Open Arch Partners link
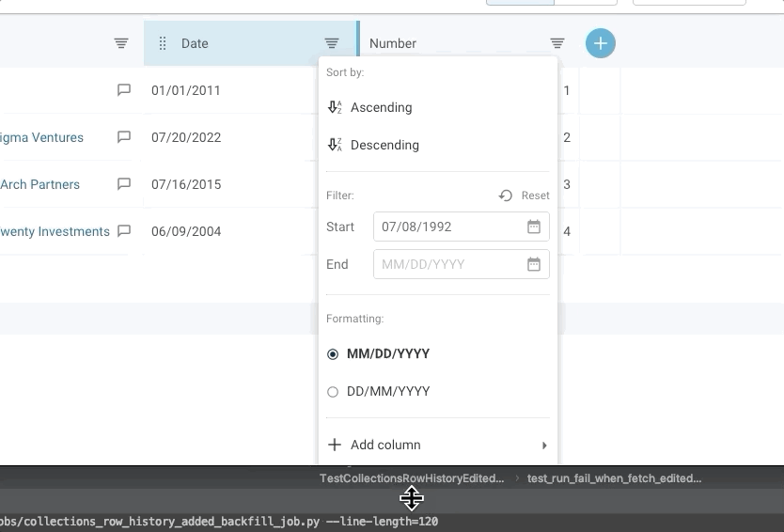 point(40,184)
